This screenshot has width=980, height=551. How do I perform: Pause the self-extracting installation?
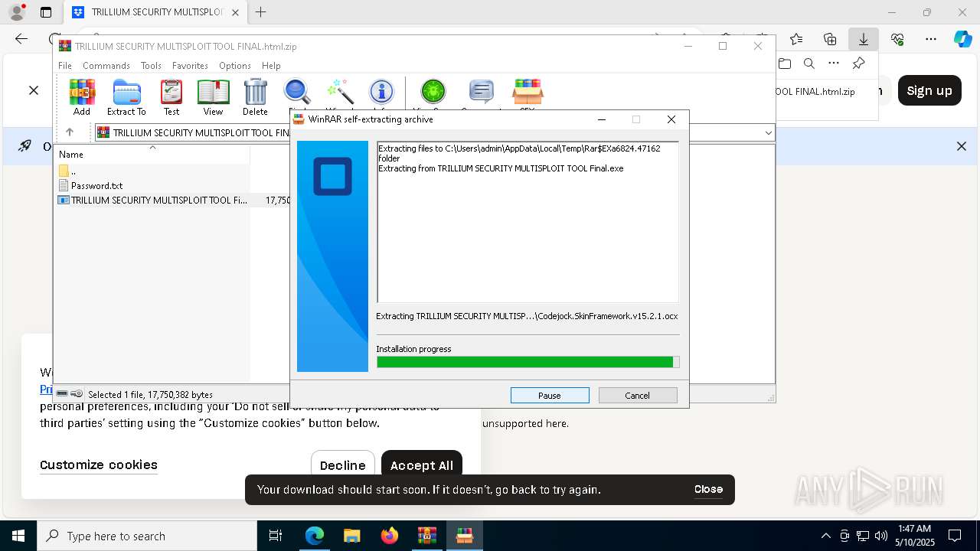pyautogui.click(x=550, y=395)
